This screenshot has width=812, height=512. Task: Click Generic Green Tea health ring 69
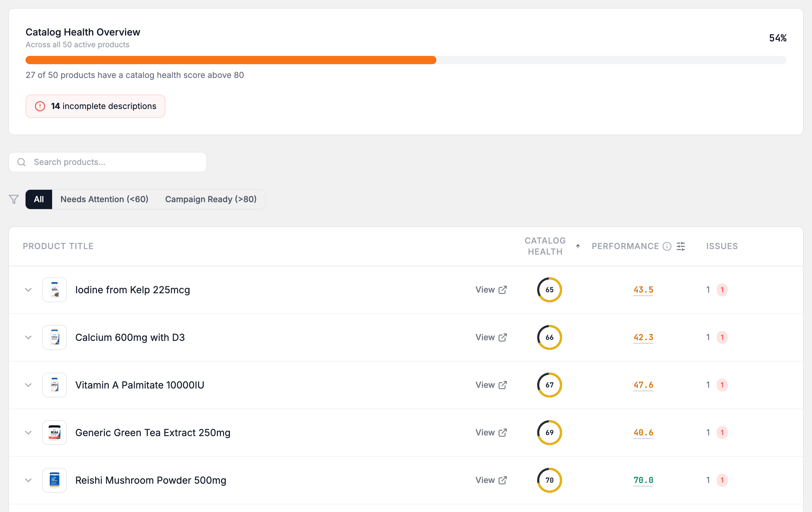(x=550, y=433)
